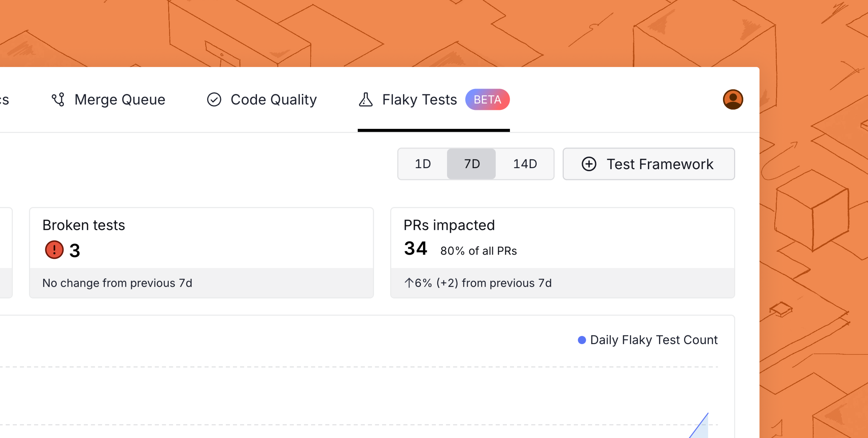Click the Code Quality checkmark circle icon
The width and height of the screenshot is (868, 438).
214,99
